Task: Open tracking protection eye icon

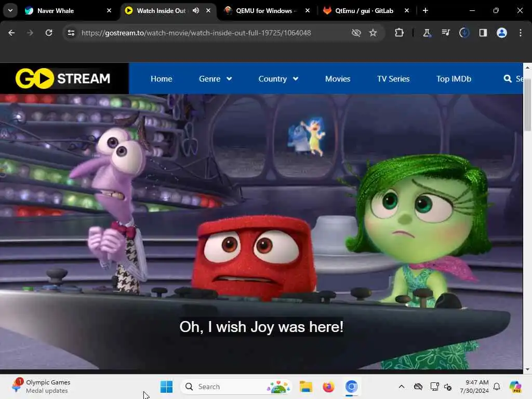Action: (x=356, y=33)
